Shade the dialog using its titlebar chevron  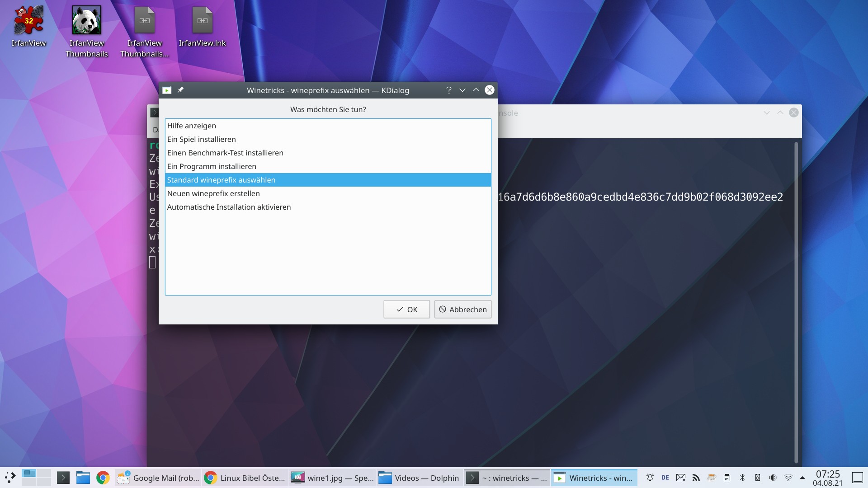tap(462, 90)
